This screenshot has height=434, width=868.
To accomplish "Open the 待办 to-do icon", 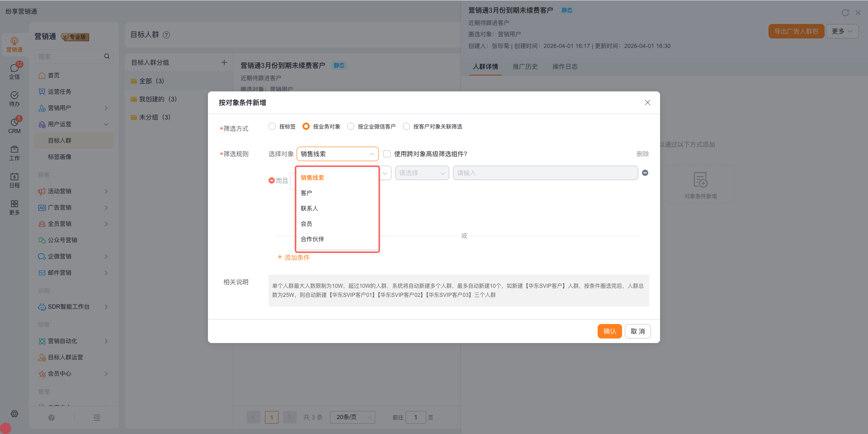I will point(14,99).
